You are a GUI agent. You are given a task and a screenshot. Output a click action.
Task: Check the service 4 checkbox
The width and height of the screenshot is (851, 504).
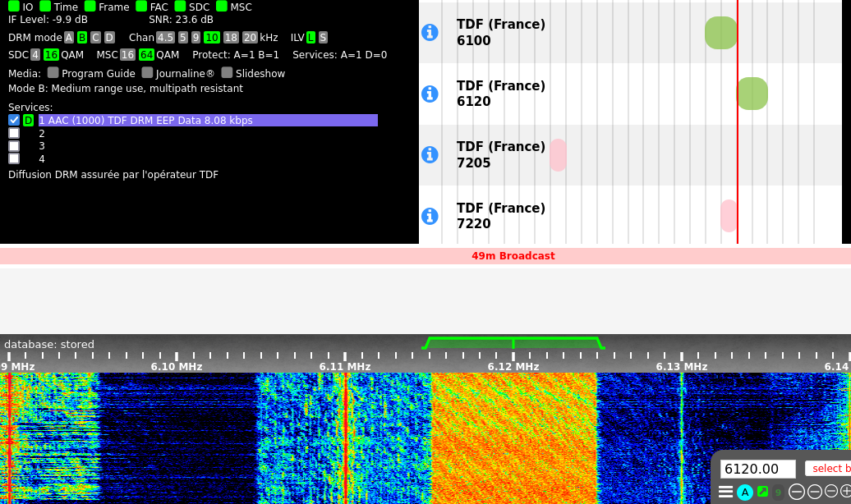[14, 158]
